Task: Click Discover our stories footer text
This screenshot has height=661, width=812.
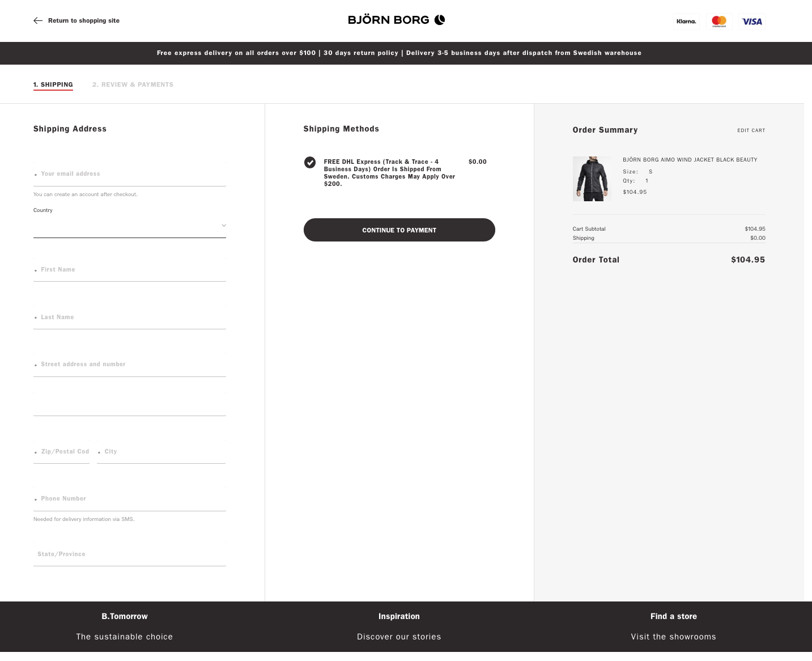Action: click(x=399, y=637)
